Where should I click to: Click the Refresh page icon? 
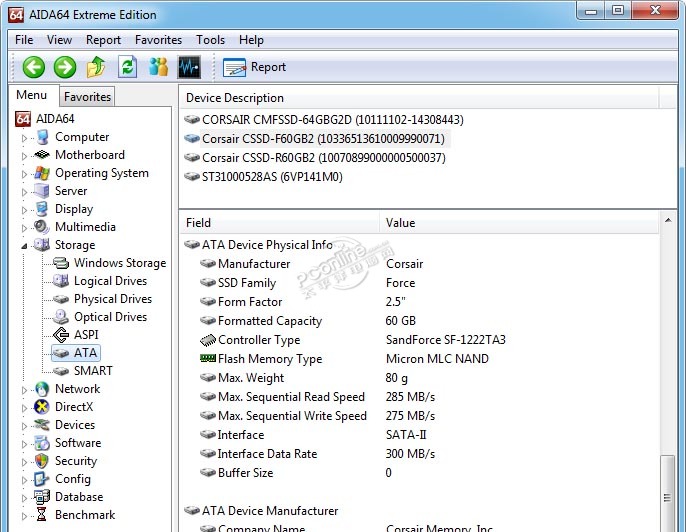[127, 67]
